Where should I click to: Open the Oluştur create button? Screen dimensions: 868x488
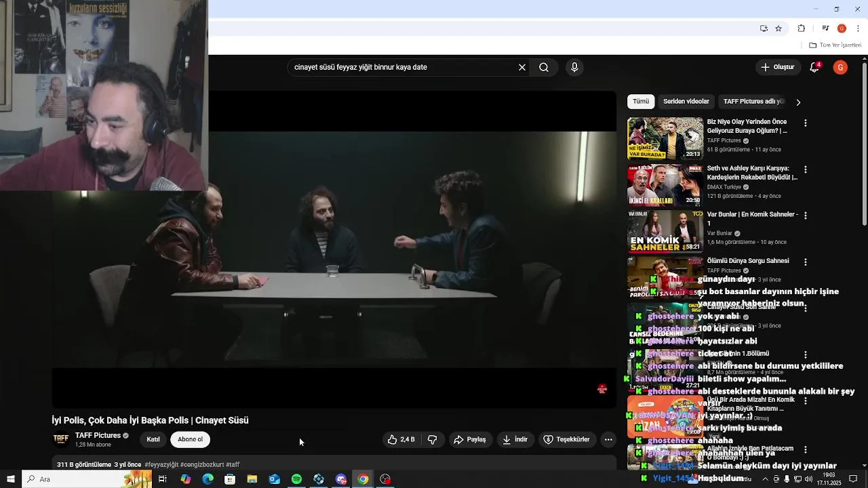coord(777,67)
